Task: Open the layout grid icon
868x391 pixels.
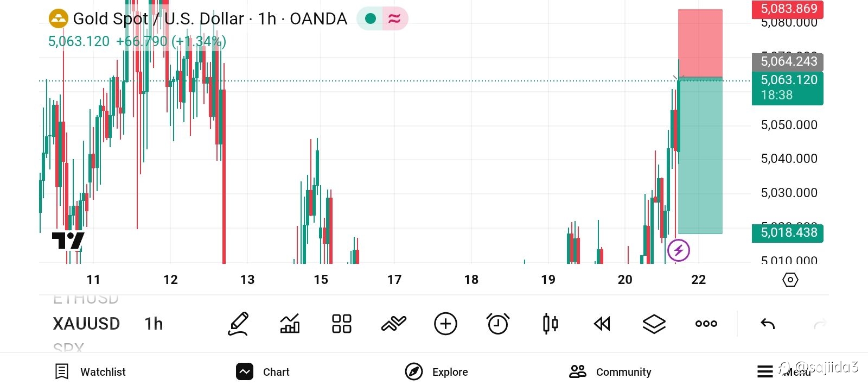Action: pos(342,324)
